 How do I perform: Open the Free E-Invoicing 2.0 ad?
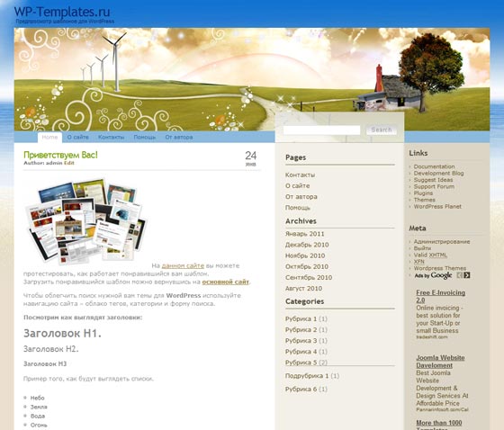(441, 296)
